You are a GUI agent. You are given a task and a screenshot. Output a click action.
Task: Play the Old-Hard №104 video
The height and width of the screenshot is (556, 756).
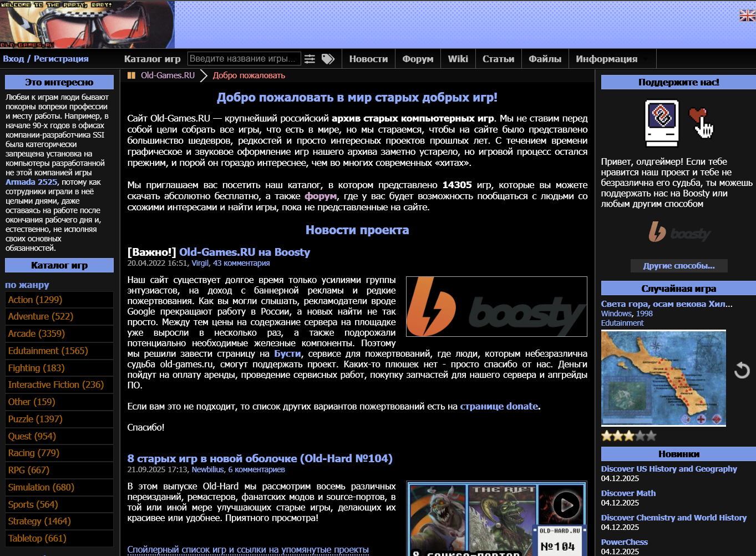(566, 505)
